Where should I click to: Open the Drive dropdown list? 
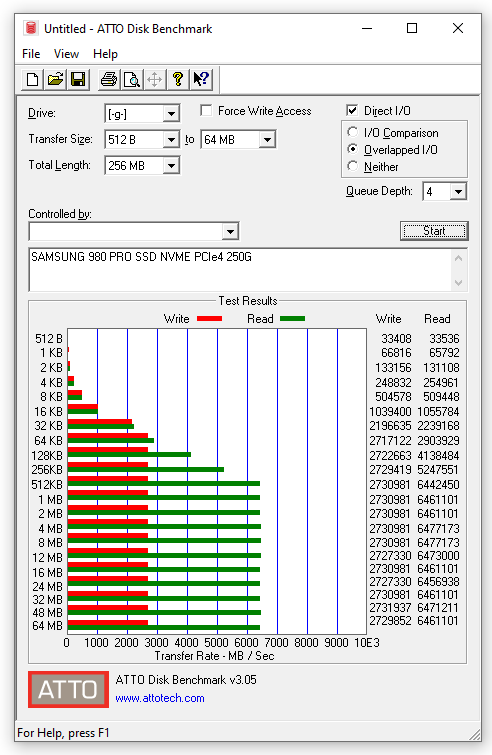(171, 114)
